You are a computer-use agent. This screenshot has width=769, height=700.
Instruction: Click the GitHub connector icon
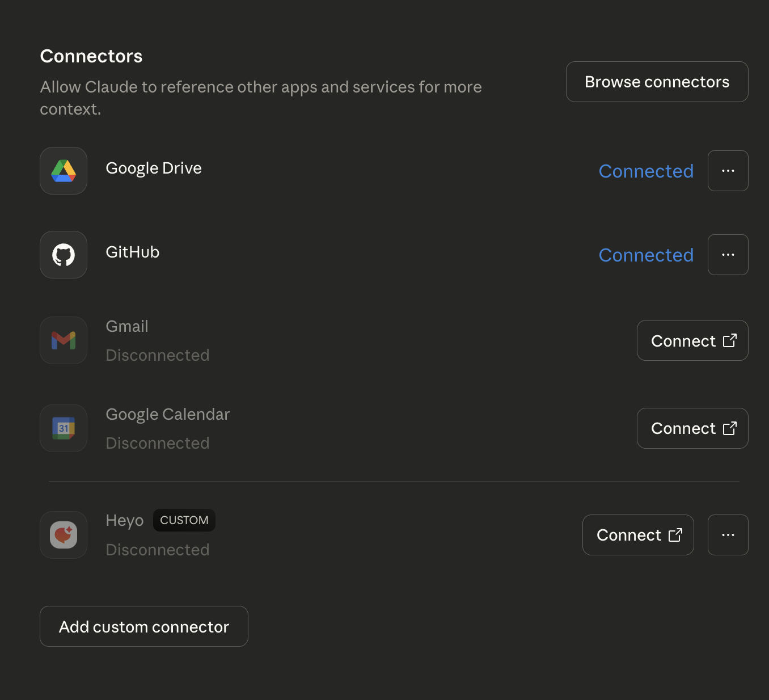point(63,254)
